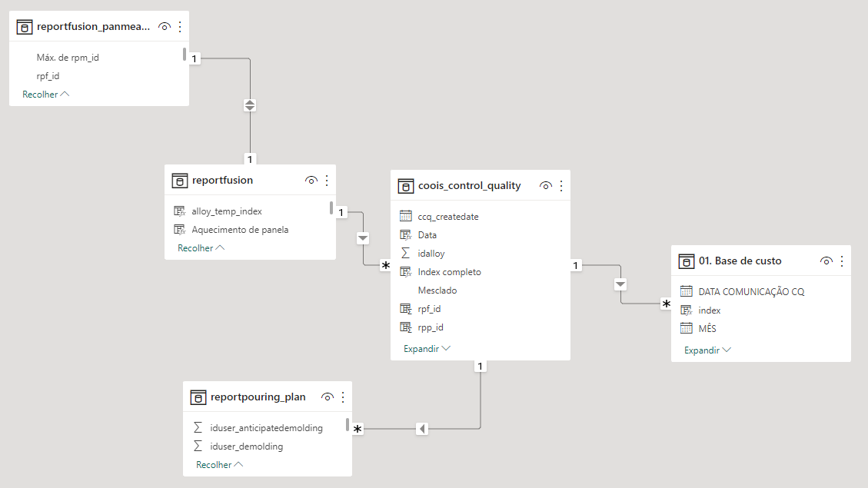Collapse the reportfusion table with Recolher
Viewport: 868px width, 488px height.
201,248
